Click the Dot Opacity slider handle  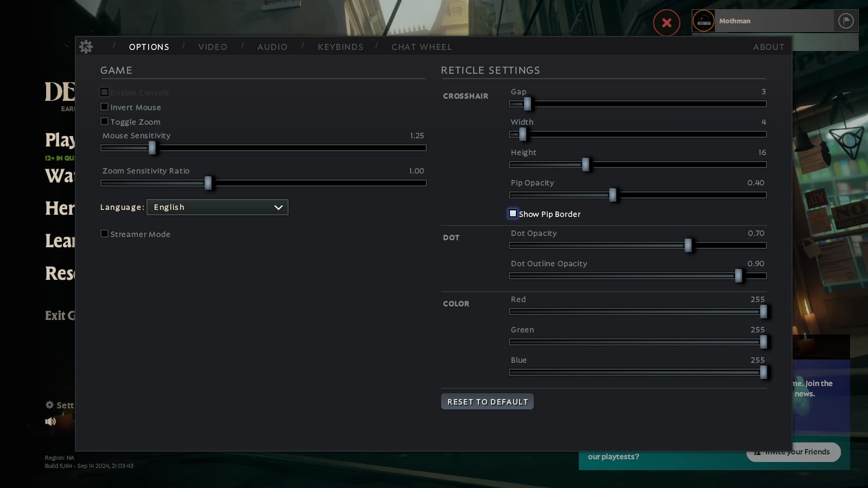click(688, 245)
